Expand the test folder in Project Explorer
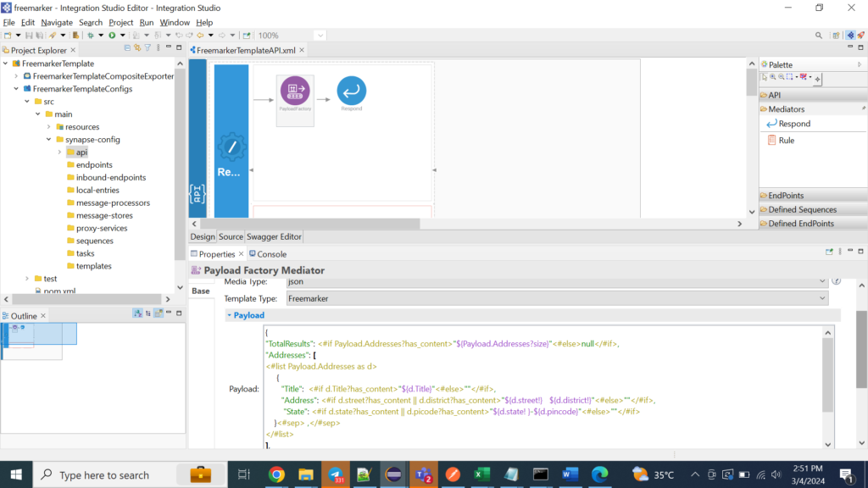 point(27,279)
